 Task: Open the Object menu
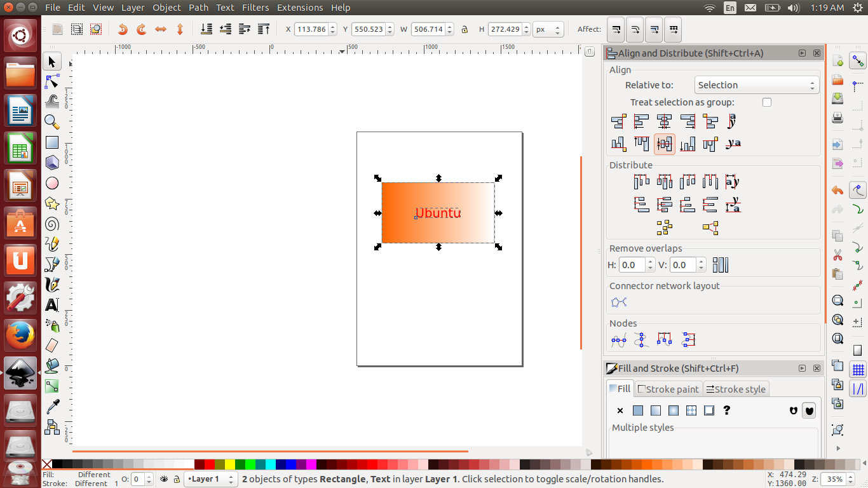(166, 8)
